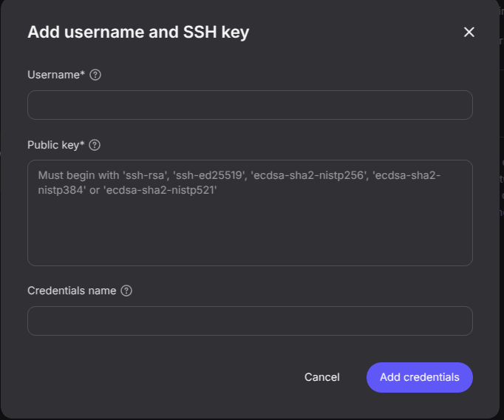Click the Username* field label
The image size is (504, 420).
(56, 75)
